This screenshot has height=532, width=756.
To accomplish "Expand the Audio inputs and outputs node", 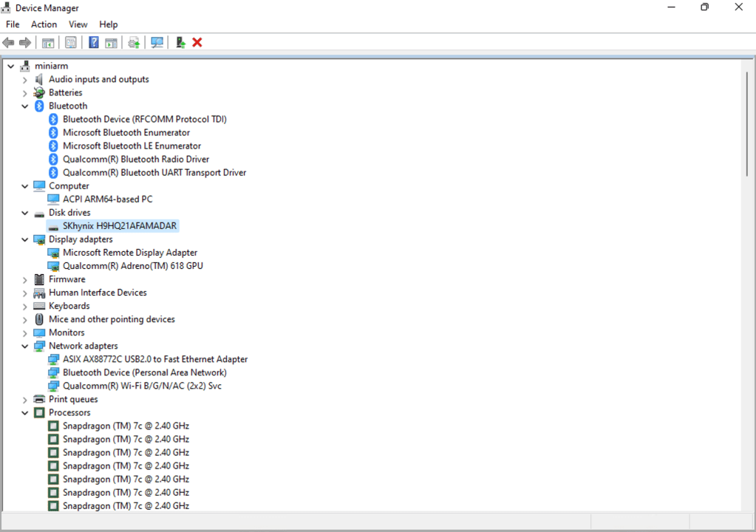I will (25, 80).
